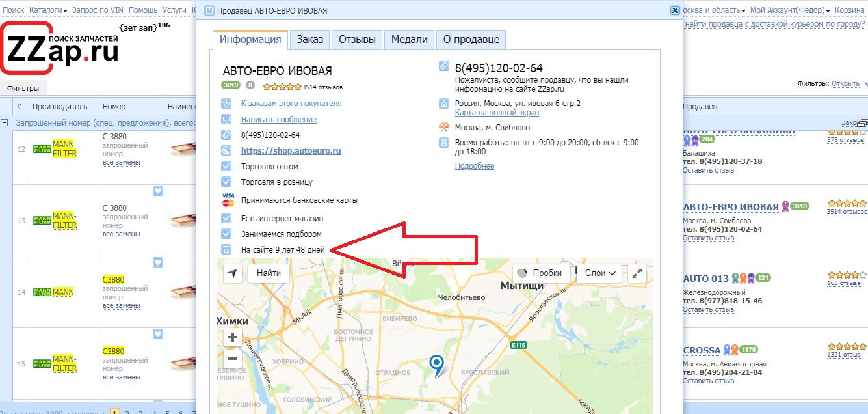Collapse the 'Запрошенный номер' group
Image resolution: width=868 pixels, height=414 pixels.
pyautogui.click(x=5, y=122)
